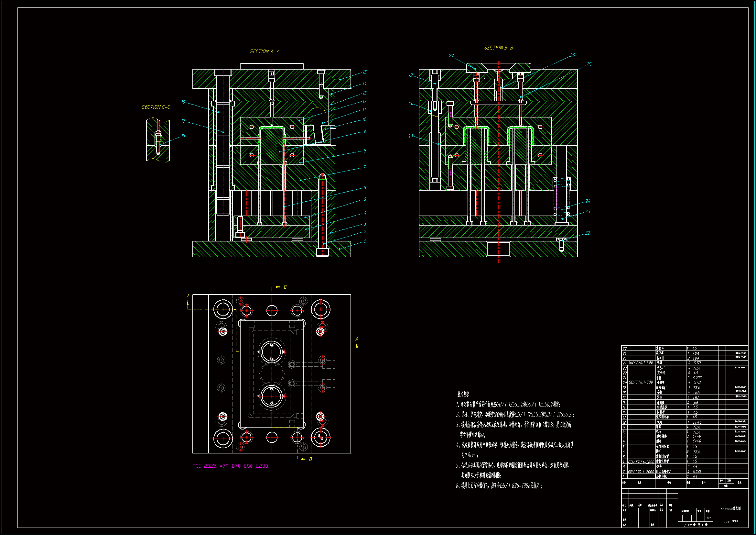
Task: Select the "SECTION C-C" view title
Action: point(156,107)
